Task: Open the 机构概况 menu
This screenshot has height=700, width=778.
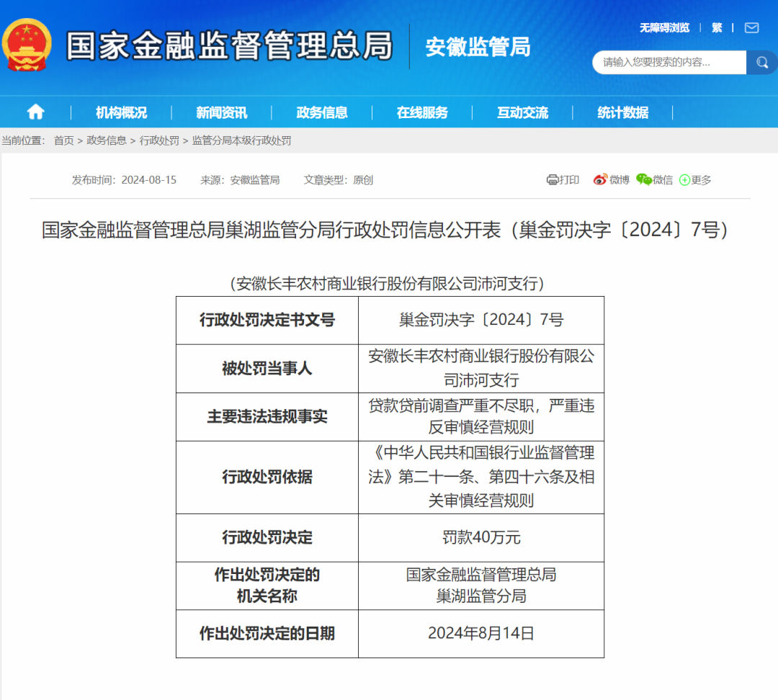Action: coord(122,112)
